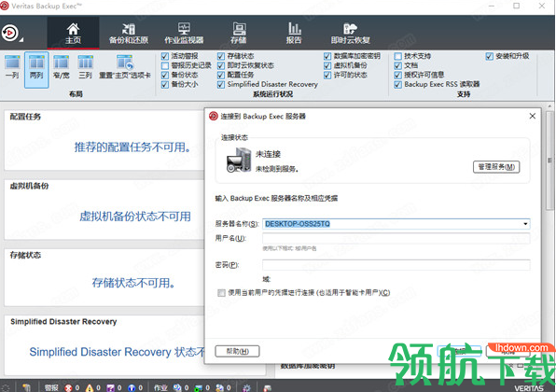Click the server status icon in 连接状态
The image size is (556, 392).
click(x=239, y=160)
